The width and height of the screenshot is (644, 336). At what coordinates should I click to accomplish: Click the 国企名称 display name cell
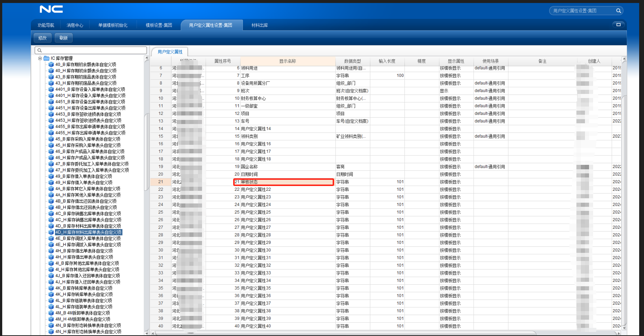tap(288, 167)
